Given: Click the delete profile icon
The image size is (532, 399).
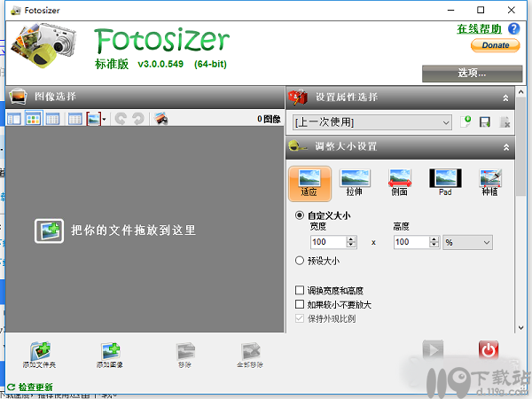Looking at the screenshot, I should coord(505,121).
